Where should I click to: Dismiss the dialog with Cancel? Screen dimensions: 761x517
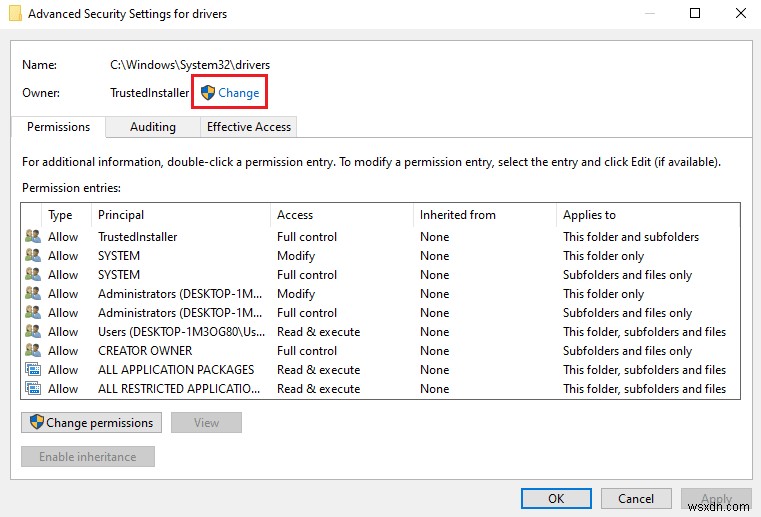click(x=636, y=499)
